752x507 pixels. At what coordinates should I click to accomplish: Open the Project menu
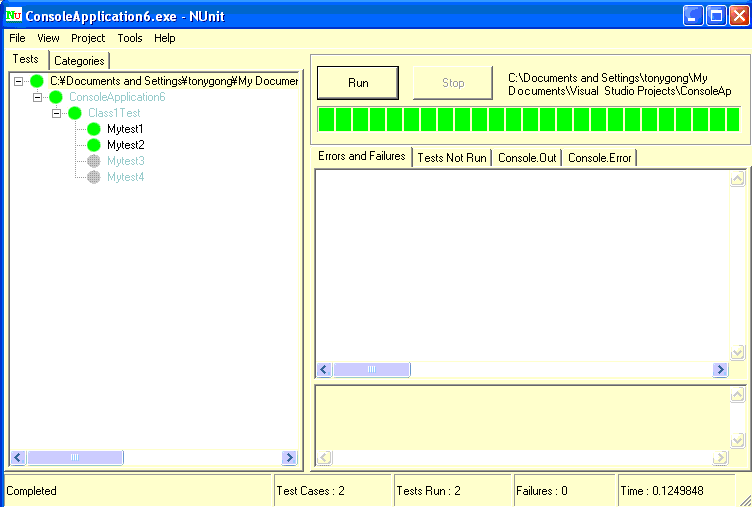click(x=88, y=38)
